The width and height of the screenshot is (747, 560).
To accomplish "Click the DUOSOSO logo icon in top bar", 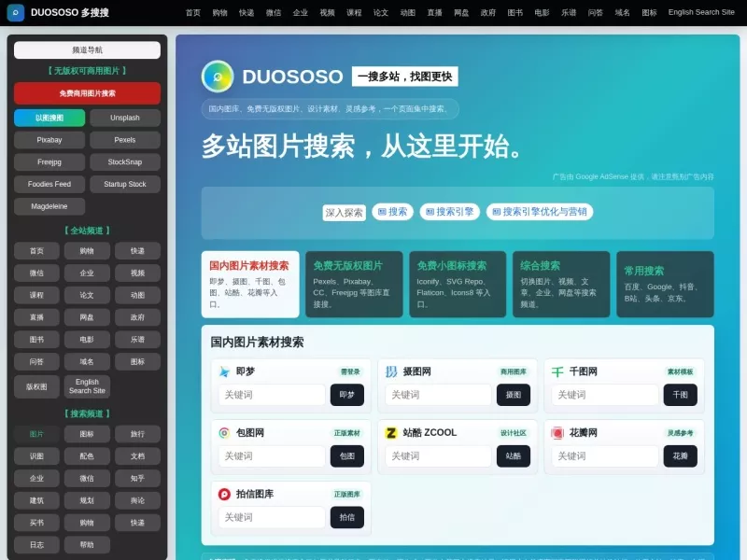I will 15,12.
